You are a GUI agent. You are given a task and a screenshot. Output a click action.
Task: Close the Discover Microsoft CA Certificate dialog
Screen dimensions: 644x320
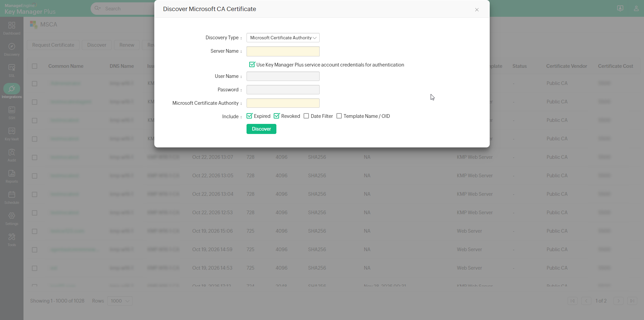(x=477, y=10)
